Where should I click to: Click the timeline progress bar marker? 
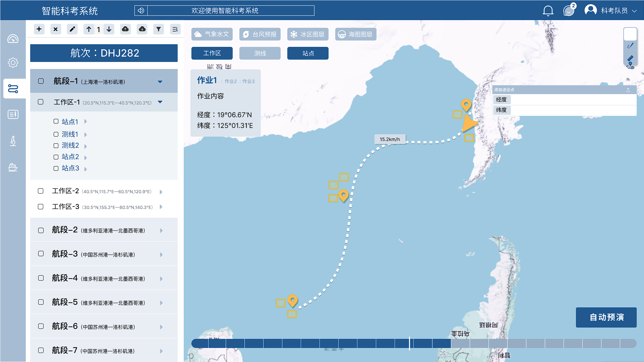409,343
